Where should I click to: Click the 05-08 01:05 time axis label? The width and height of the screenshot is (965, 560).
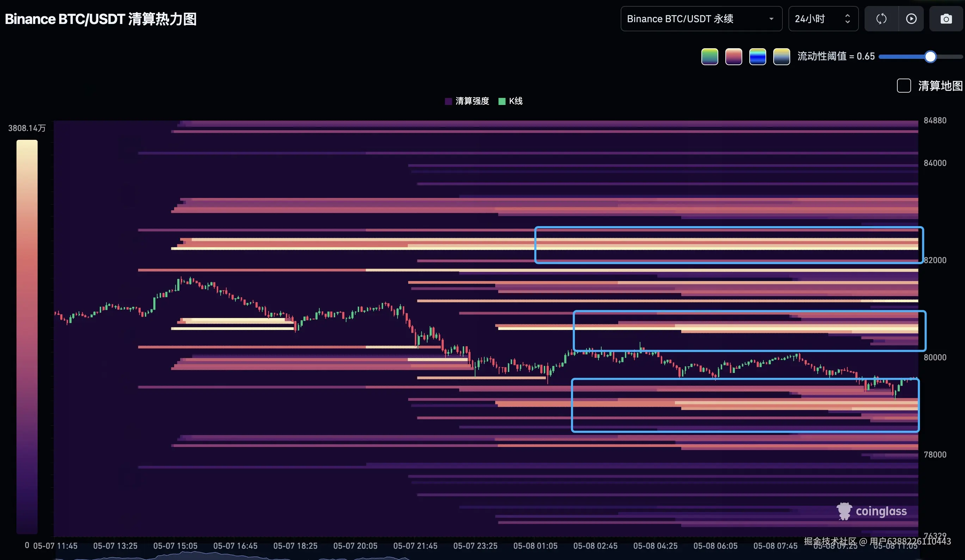pyautogui.click(x=535, y=546)
